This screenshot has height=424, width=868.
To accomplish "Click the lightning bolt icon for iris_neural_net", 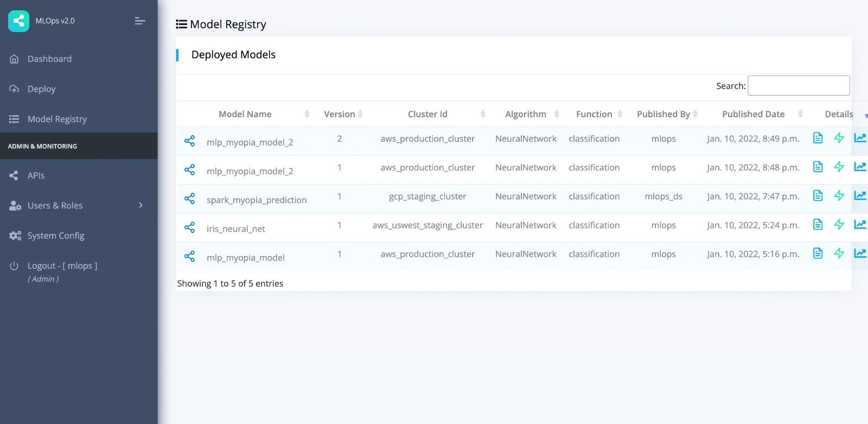I will pos(839,225).
